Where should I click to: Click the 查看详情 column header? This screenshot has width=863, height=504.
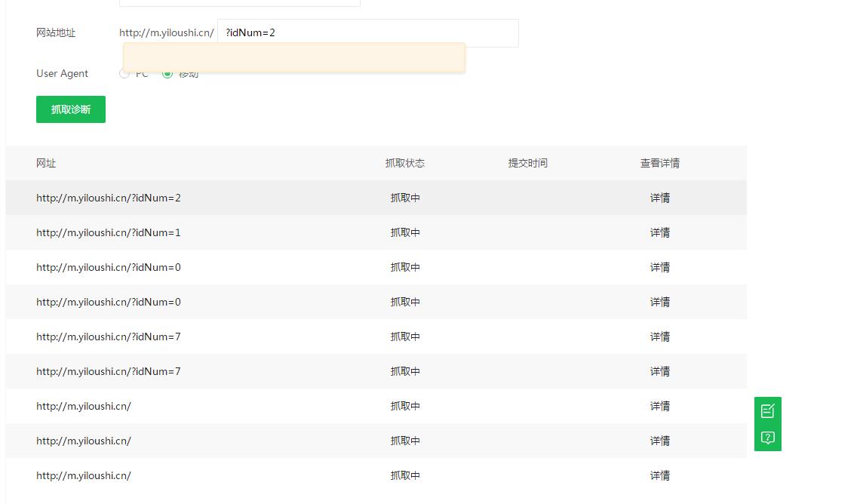[659, 164]
